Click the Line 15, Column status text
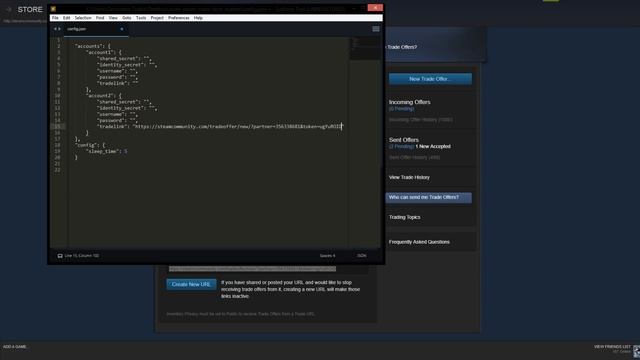Image resolution: width=640 pixels, height=360 pixels. (82, 256)
